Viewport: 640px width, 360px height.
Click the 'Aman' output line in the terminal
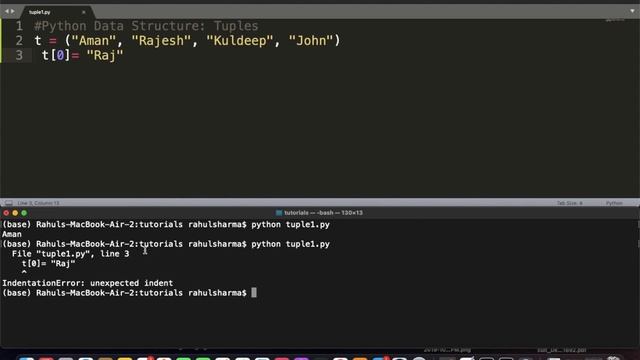(x=12, y=234)
